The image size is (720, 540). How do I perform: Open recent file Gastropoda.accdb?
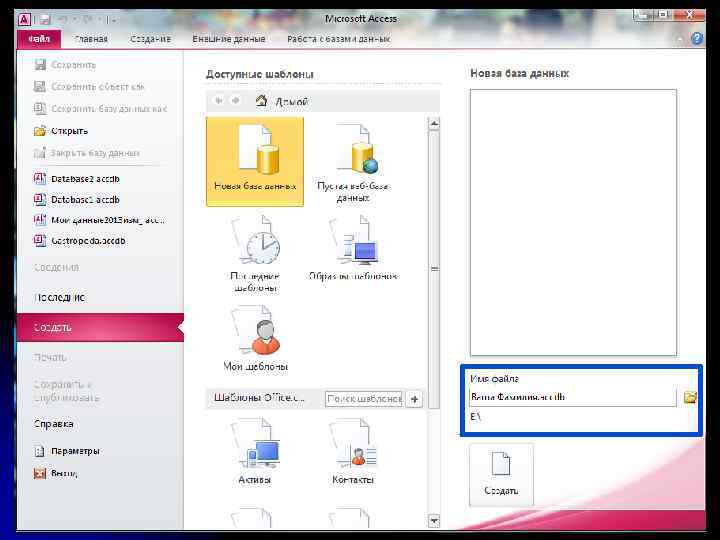(x=79, y=241)
